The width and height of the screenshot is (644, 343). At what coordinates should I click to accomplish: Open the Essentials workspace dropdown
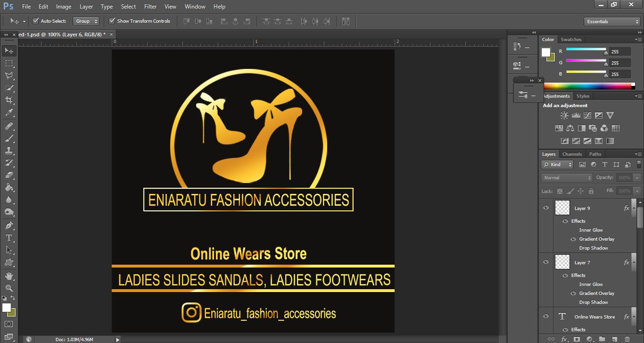pos(611,21)
